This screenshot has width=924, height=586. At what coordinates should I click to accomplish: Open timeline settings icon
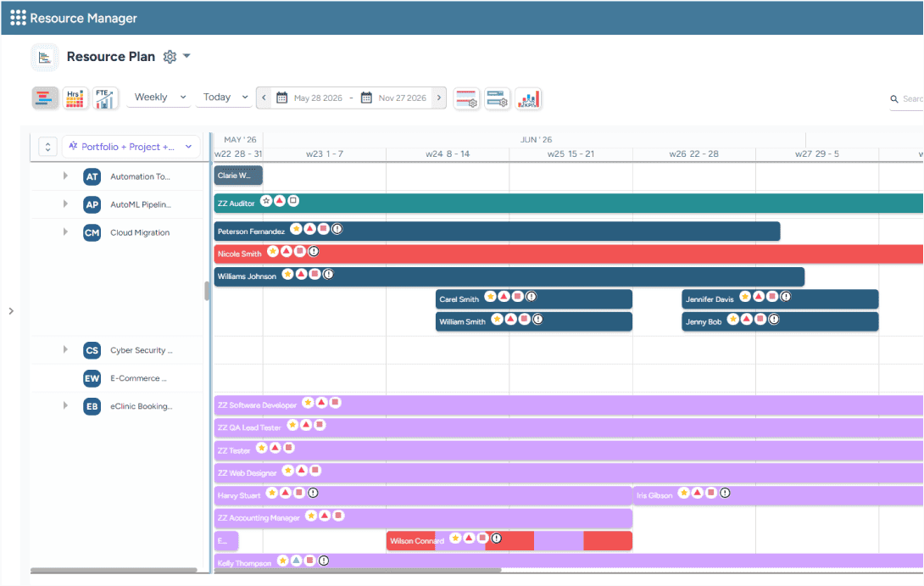tap(466, 98)
